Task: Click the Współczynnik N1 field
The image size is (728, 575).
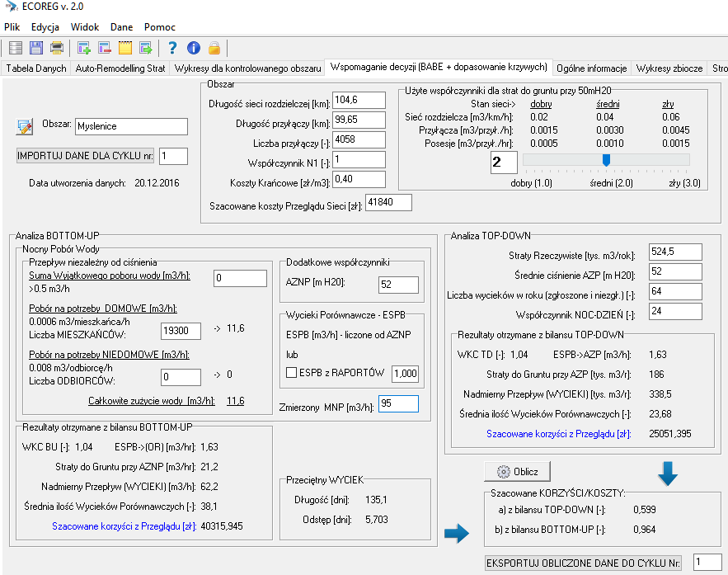Action: click(x=359, y=159)
